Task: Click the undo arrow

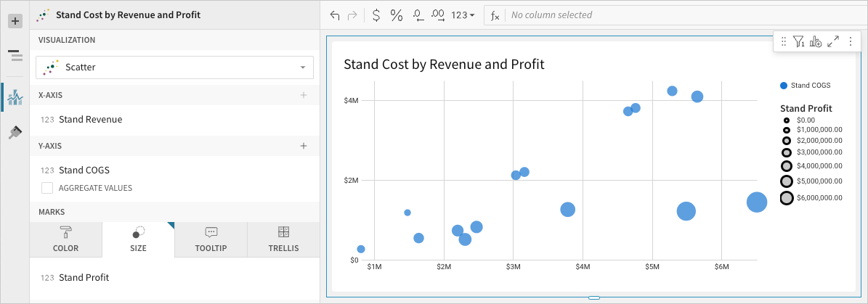Action: (x=335, y=15)
